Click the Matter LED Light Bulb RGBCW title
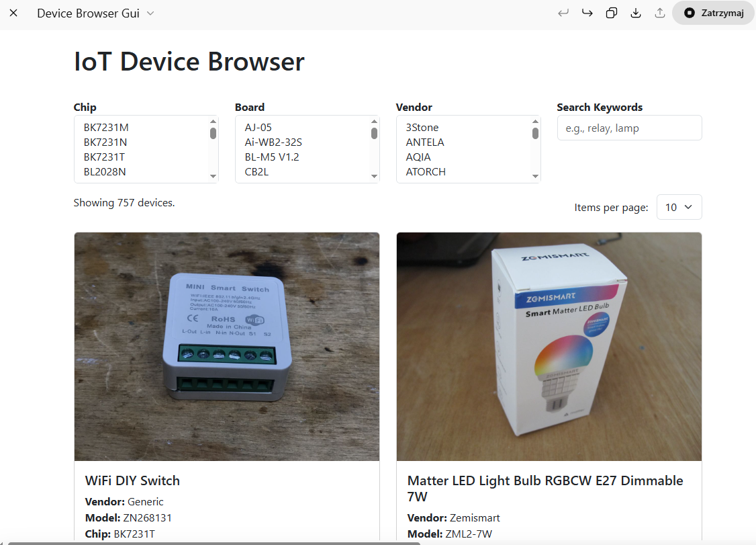 [545, 489]
